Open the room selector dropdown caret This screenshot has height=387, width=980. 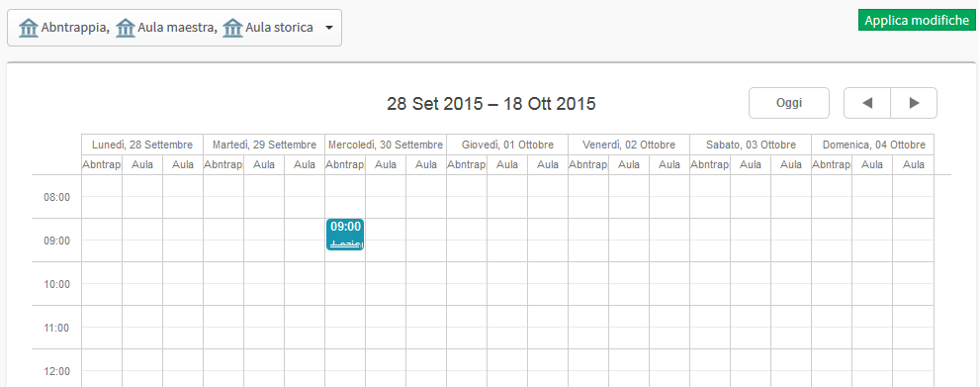click(328, 28)
